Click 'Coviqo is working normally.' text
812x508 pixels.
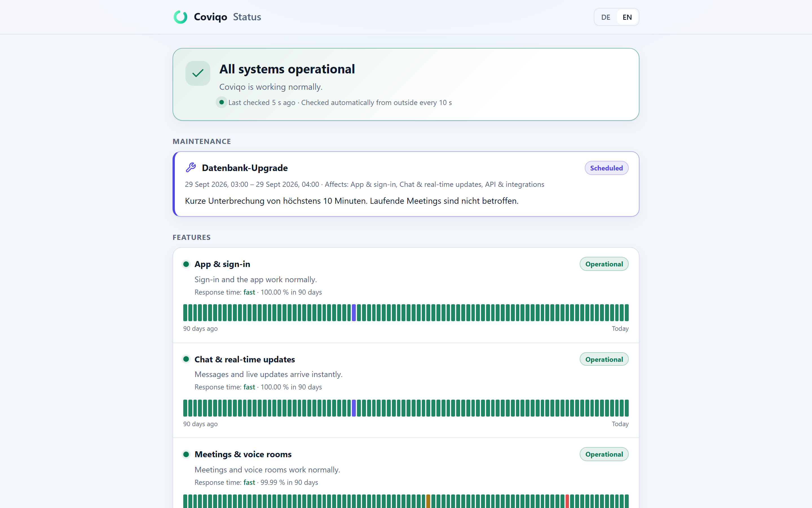[x=271, y=87]
